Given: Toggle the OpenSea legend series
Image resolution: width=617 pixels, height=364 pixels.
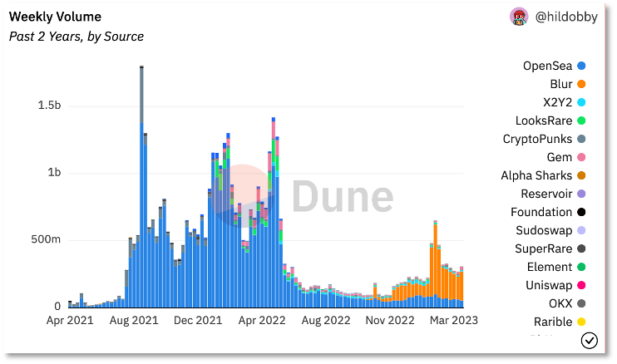Looking at the screenshot, I should tap(554, 66).
